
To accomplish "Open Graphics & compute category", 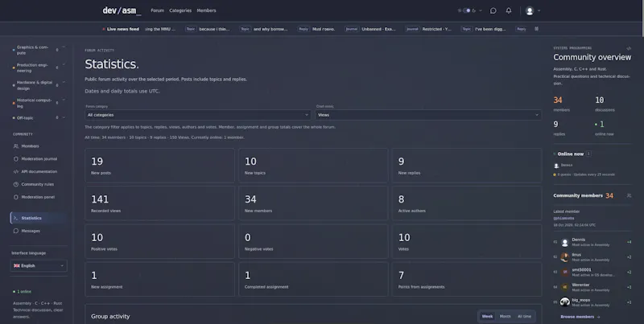I will [32, 50].
